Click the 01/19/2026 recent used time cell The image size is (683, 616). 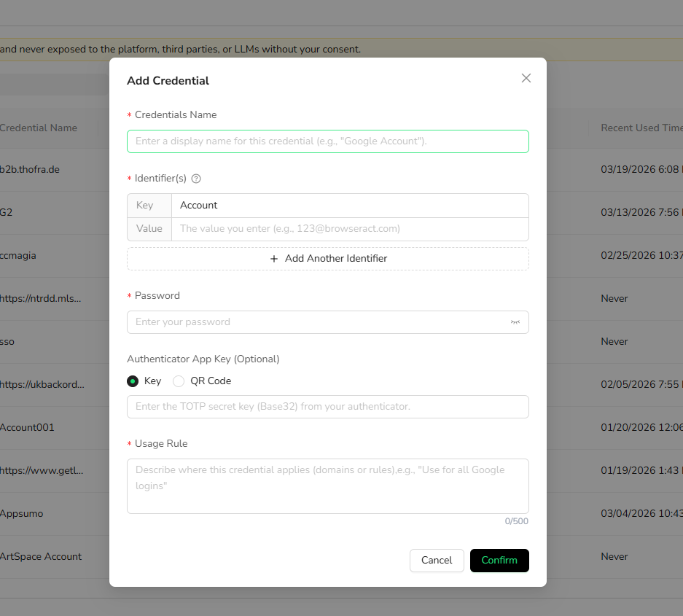641,470
